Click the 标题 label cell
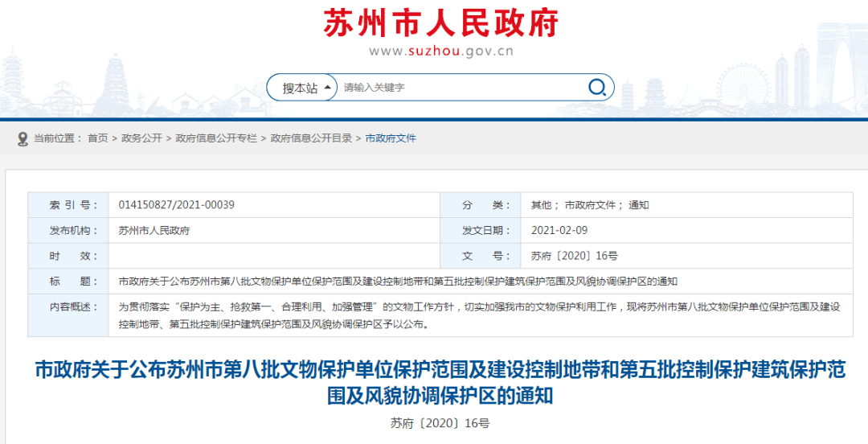This screenshot has width=868, height=444. pyautogui.click(x=68, y=282)
